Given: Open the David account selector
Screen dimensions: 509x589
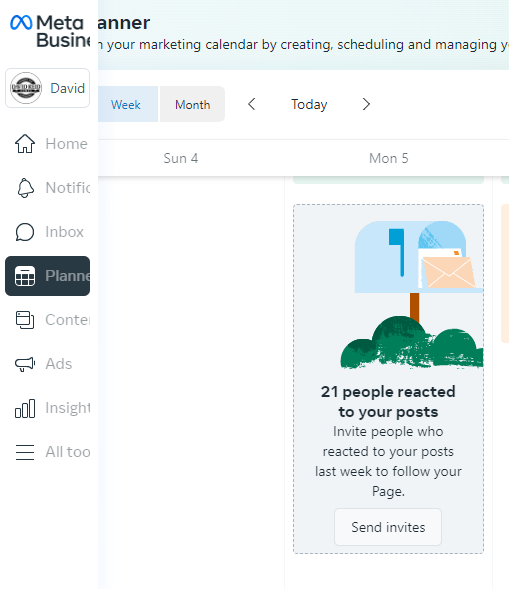Looking at the screenshot, I should point(47,88).
